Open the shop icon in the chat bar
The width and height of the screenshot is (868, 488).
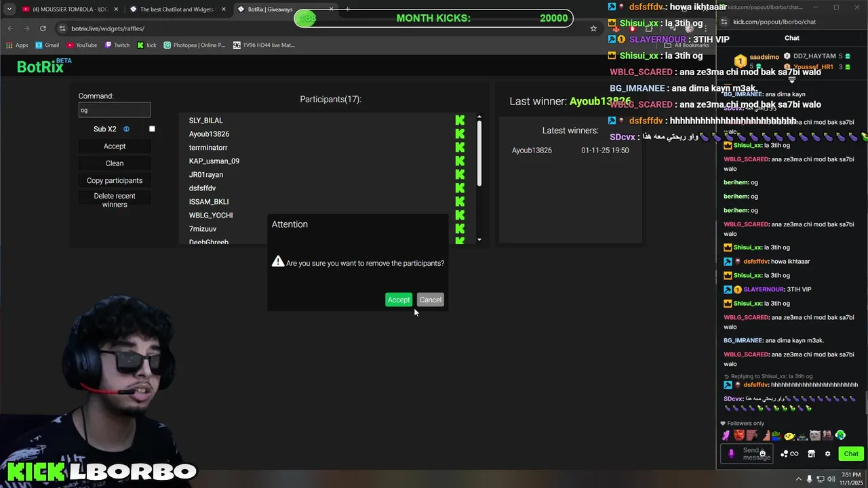coord(811,453)
